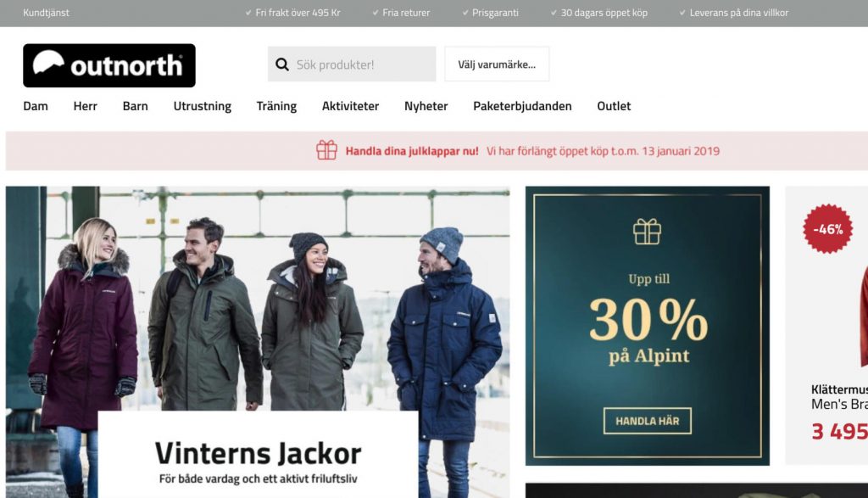Screen dimensions: 868x498
Task: Open the Klättermusen jacket product card
Action: [x=826, y=326]
